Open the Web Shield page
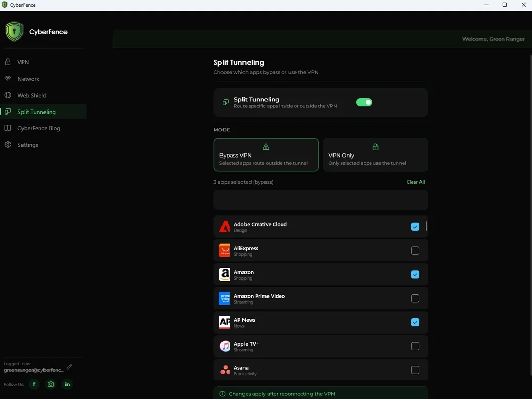The height and width of the screenshot is (399, 532). click(43, 95)
